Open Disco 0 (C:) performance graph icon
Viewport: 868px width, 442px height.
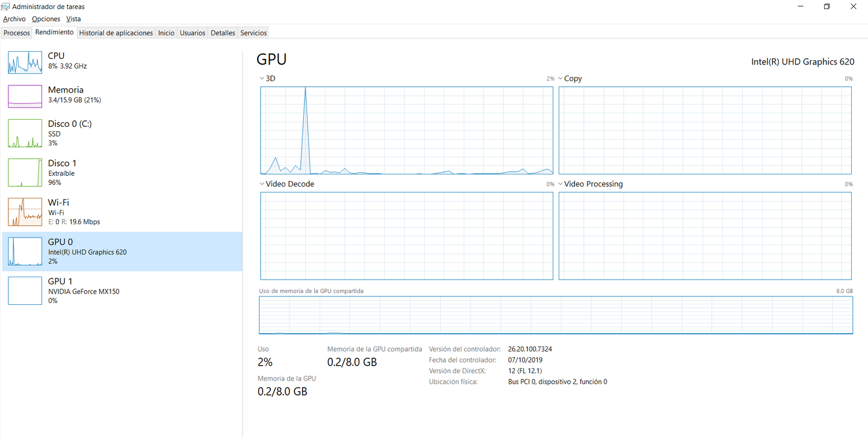[25, 134]
